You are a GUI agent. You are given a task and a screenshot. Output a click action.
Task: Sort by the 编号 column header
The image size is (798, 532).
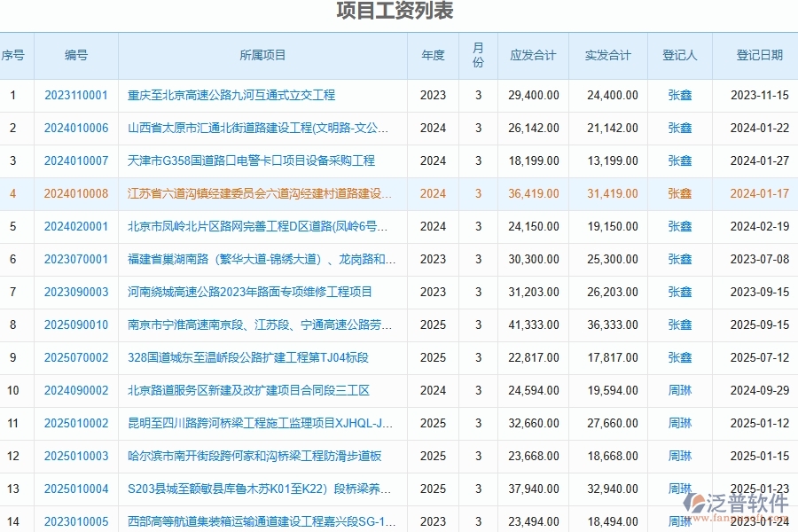(77, 55)
